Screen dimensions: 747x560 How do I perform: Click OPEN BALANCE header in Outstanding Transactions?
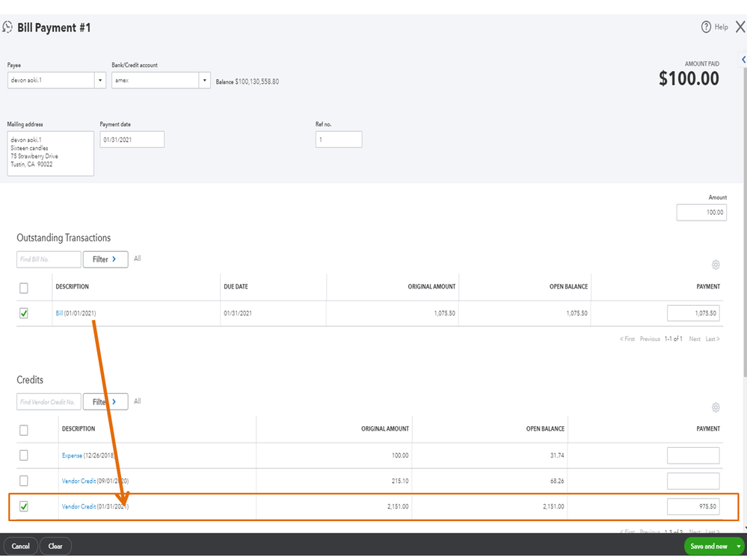point(568,286)
